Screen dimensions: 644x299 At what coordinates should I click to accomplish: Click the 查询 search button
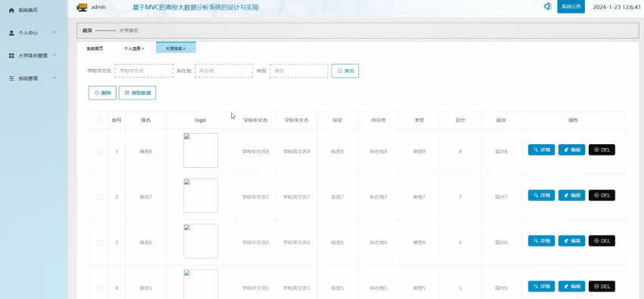click(345, 71)
